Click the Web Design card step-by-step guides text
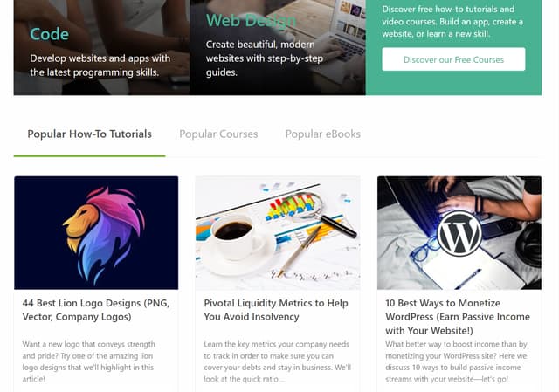Image resolution: width=559 pixels, height=392 pixels. [264, 58]
